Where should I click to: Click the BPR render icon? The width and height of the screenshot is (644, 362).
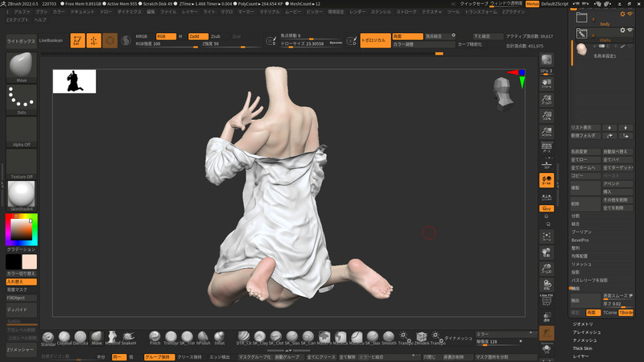(547, 61)
